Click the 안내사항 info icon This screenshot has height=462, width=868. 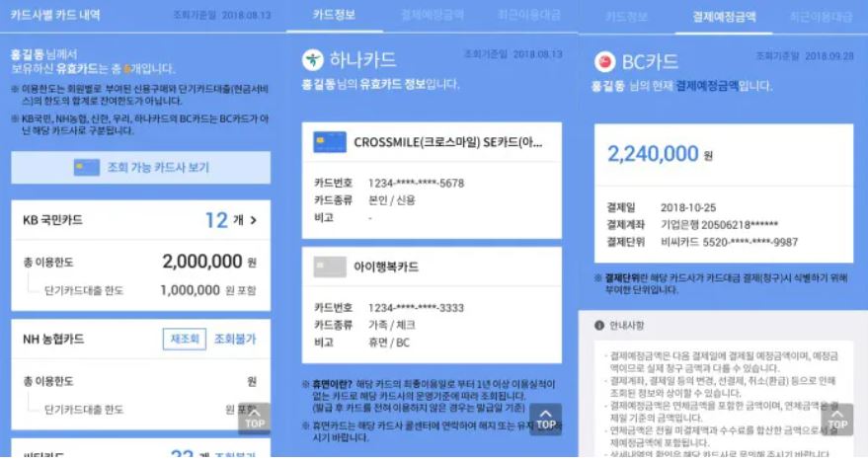[x=599, y=326]
